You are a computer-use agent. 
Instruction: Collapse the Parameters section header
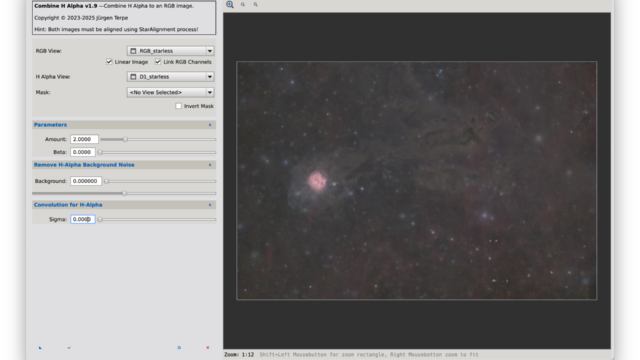(124, 125)
